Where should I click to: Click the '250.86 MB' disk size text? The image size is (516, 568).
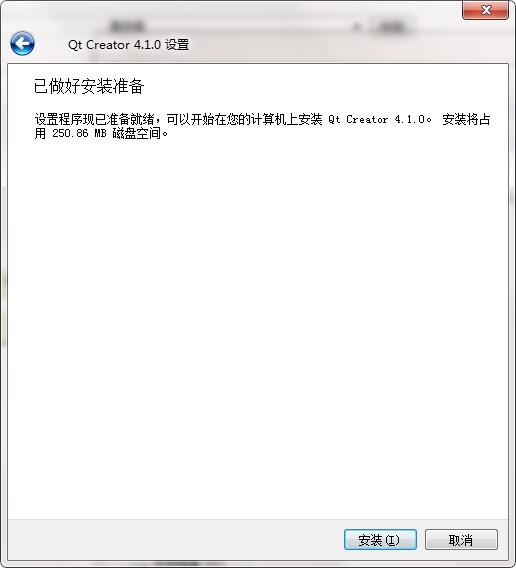pos(79,133)
